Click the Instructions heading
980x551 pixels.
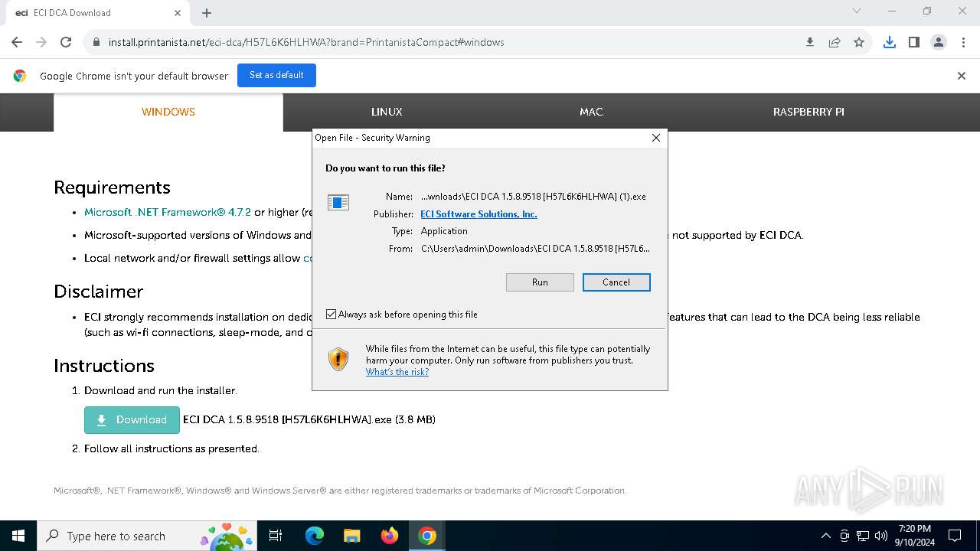click(104, 366)
